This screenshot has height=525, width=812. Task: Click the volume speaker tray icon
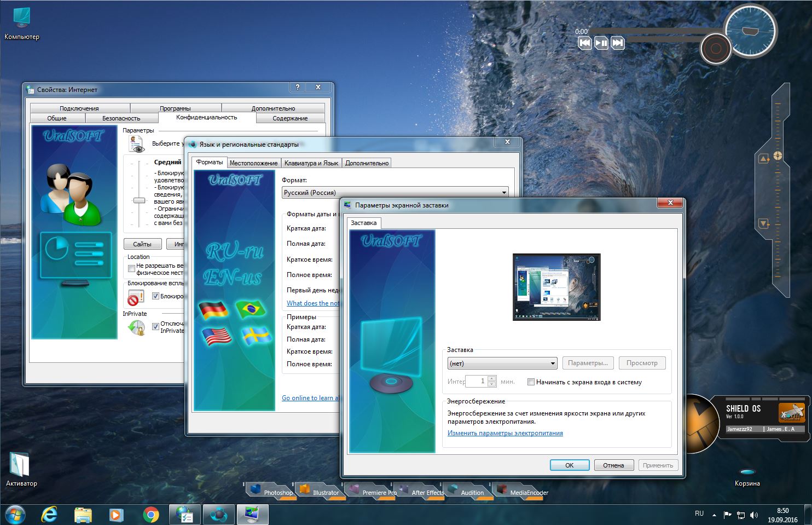754,515
